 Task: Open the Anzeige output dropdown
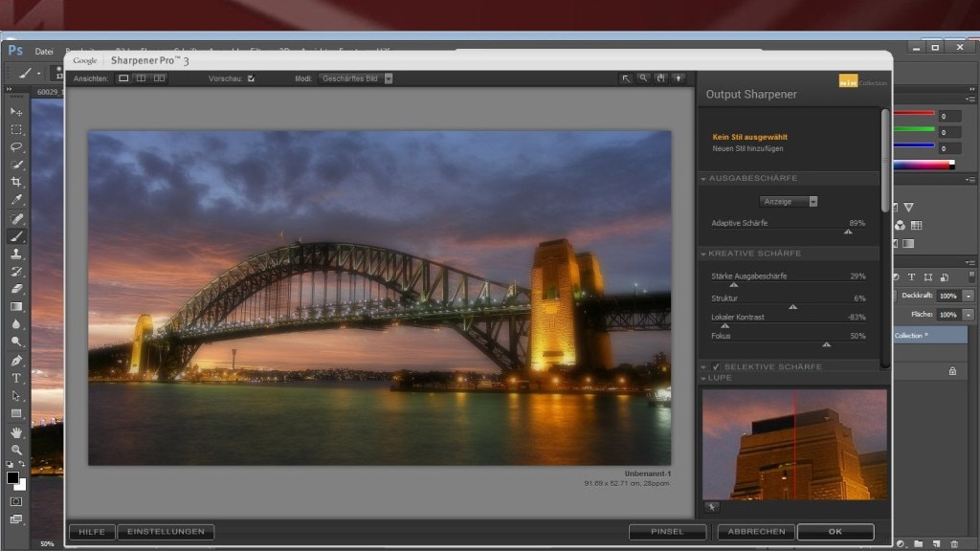[x=789, y=201]
